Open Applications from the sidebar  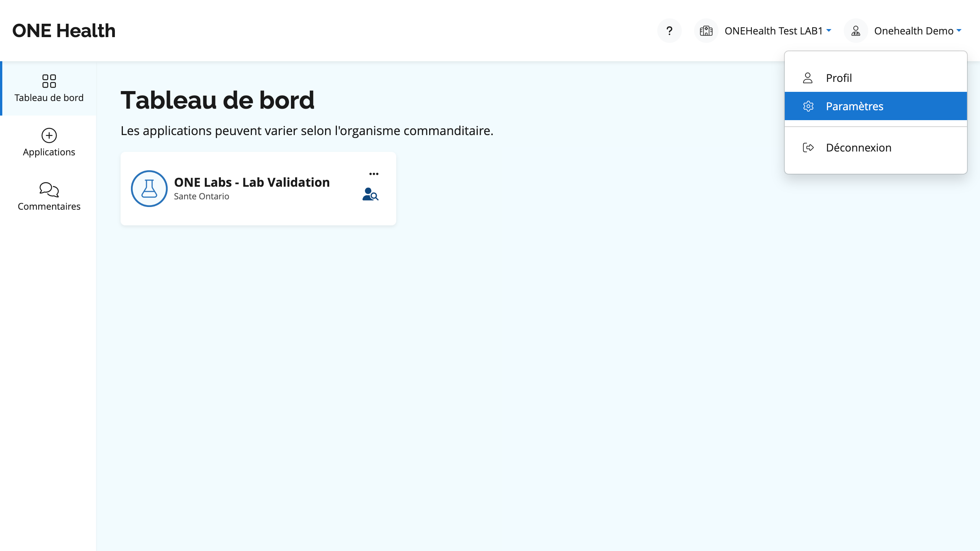click(49, 142)
